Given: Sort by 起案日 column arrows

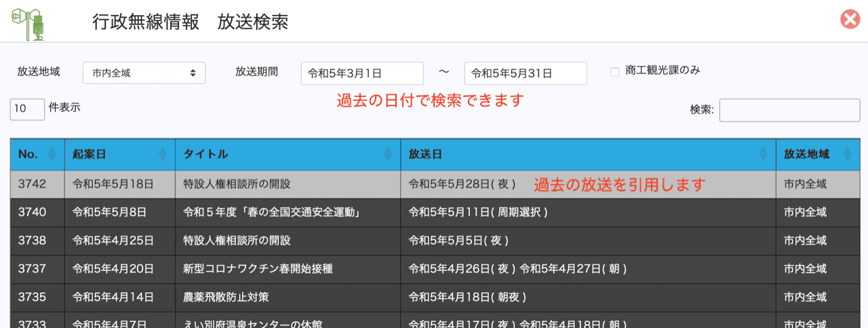Looking at the screenshot, I should [162, 155].
